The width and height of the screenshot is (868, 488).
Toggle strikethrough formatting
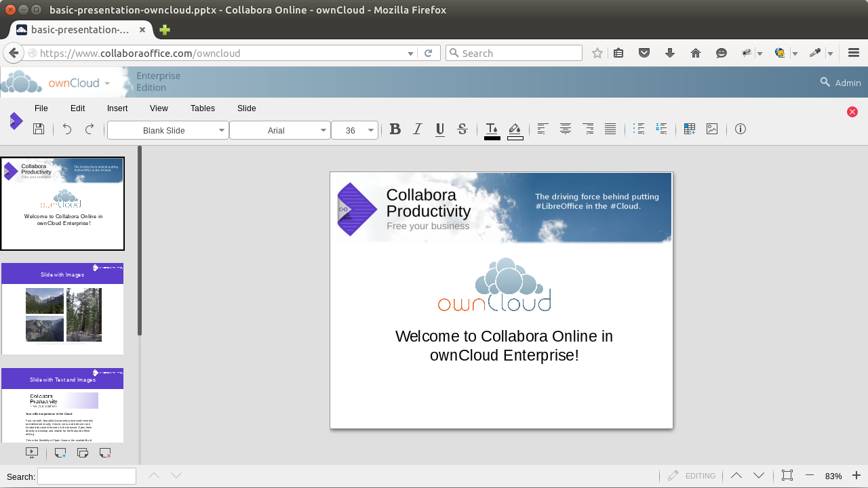(x=462, y=129)
